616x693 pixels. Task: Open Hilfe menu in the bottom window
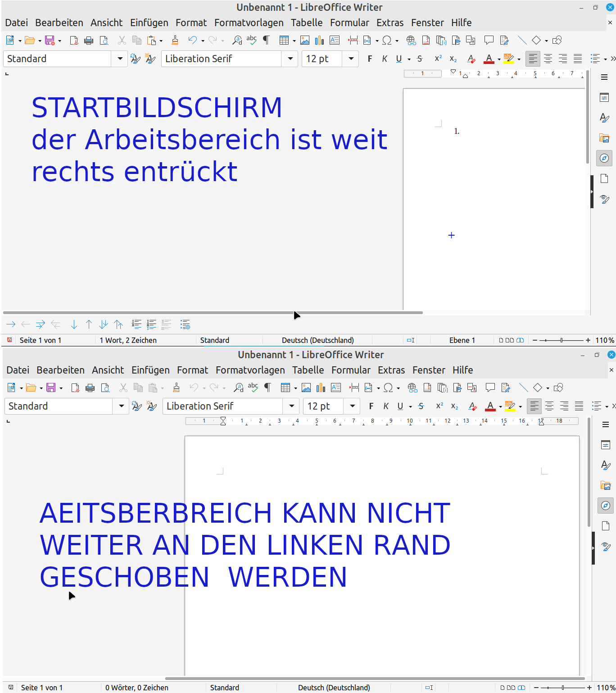click(463, 370)
